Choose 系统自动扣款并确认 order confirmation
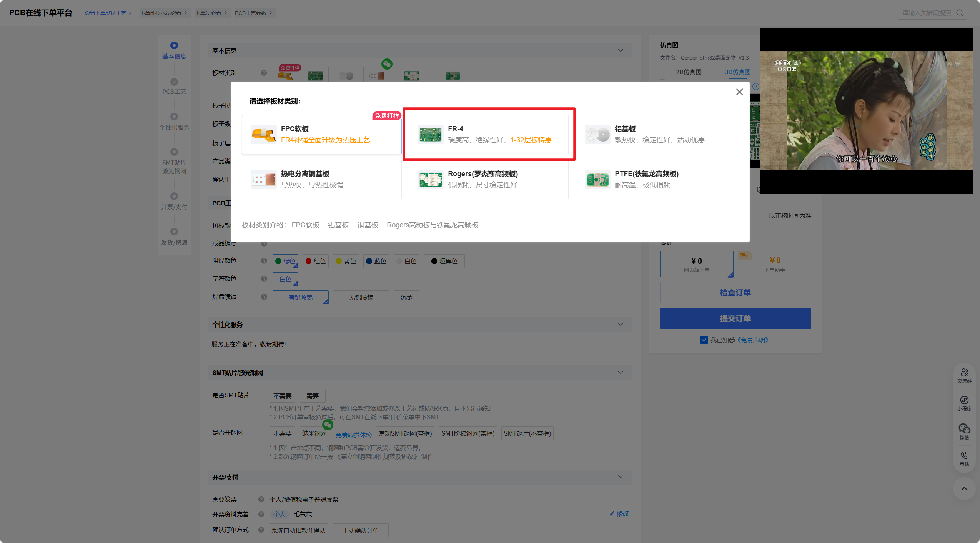 pyautogui.click(x=299, y=530)
